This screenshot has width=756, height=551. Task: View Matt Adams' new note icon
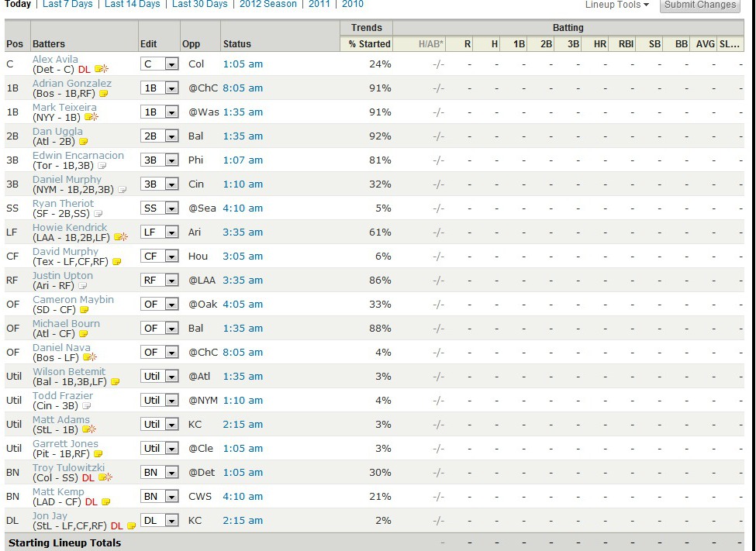point(89,429)
